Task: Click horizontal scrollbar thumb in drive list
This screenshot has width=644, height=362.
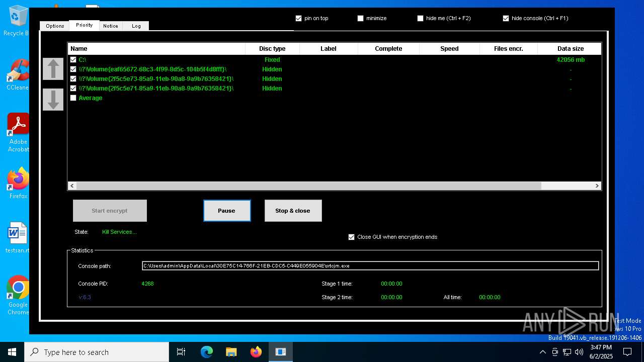Action: pyautogui.click(x=309, y=186)
